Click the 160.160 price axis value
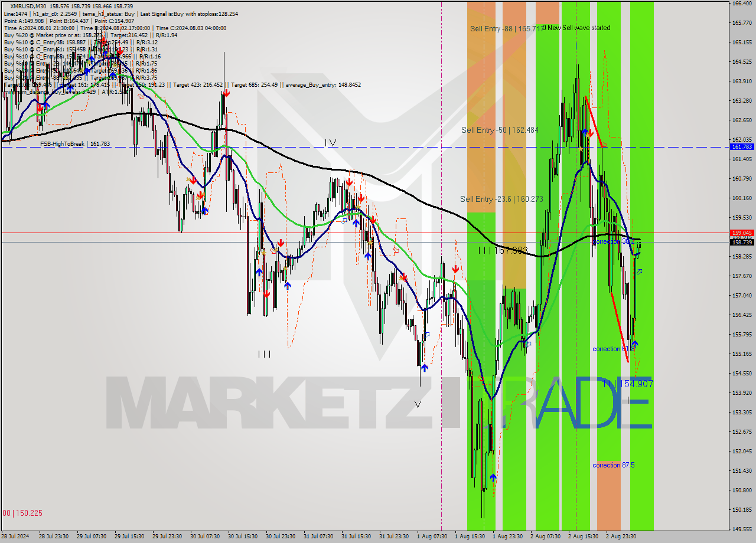The height and width of the screenshot is (543, 756). [742, 198]
